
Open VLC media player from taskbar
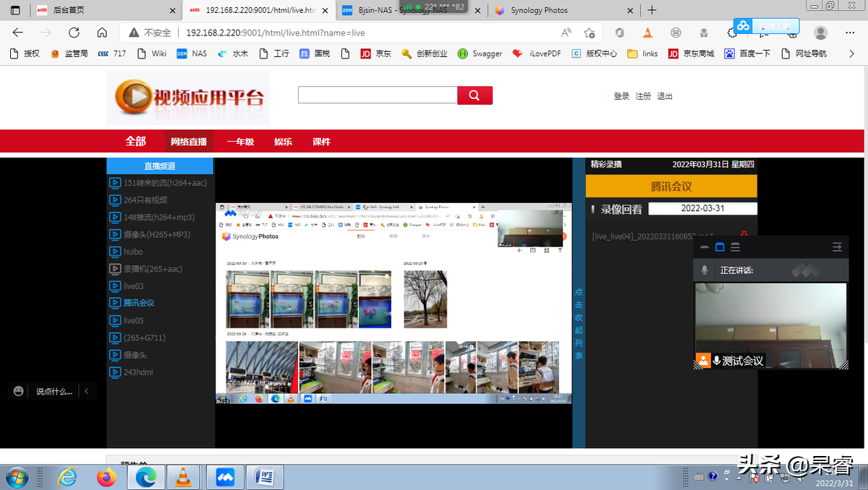click(x=184, y=477)
